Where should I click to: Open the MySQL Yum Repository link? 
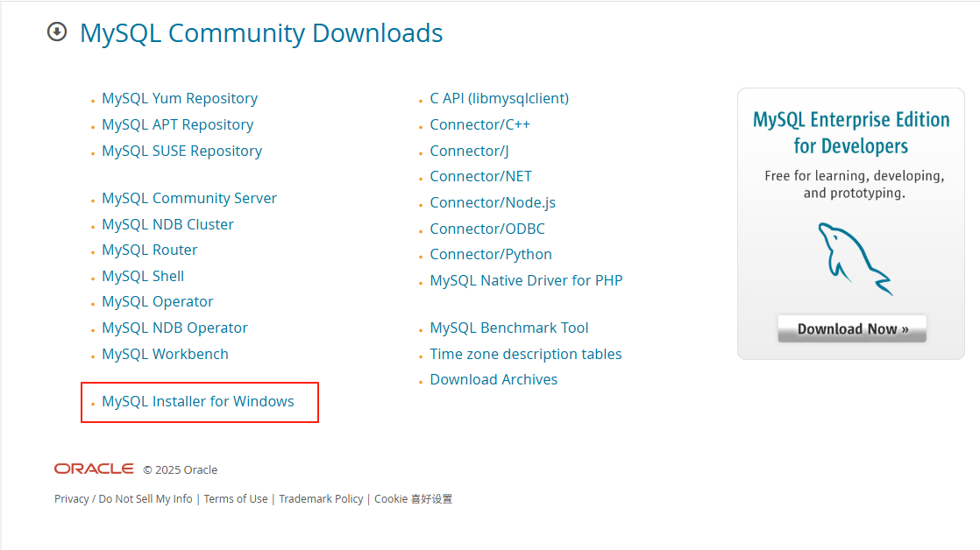(x=180, y=99)
